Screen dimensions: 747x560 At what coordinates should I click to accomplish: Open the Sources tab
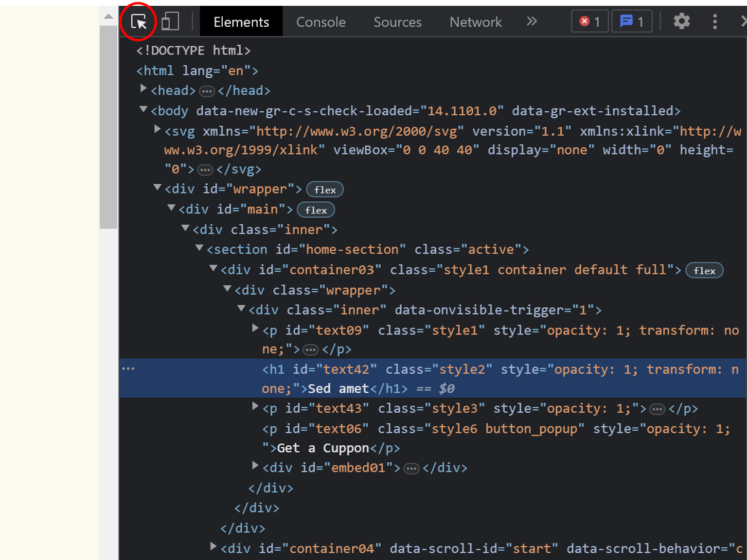[x=397, y=22]
